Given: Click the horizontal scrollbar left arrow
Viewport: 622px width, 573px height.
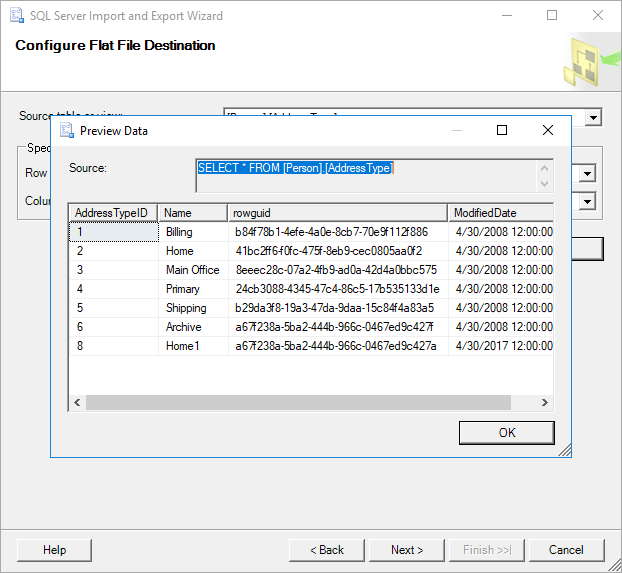Looking at the screenshot, I should (77, 403).
